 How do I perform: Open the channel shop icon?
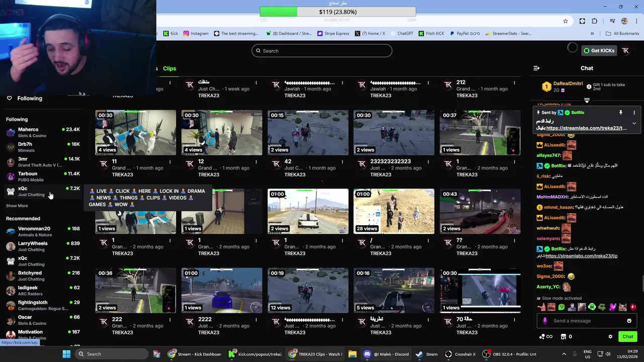(x=563, y=336)
